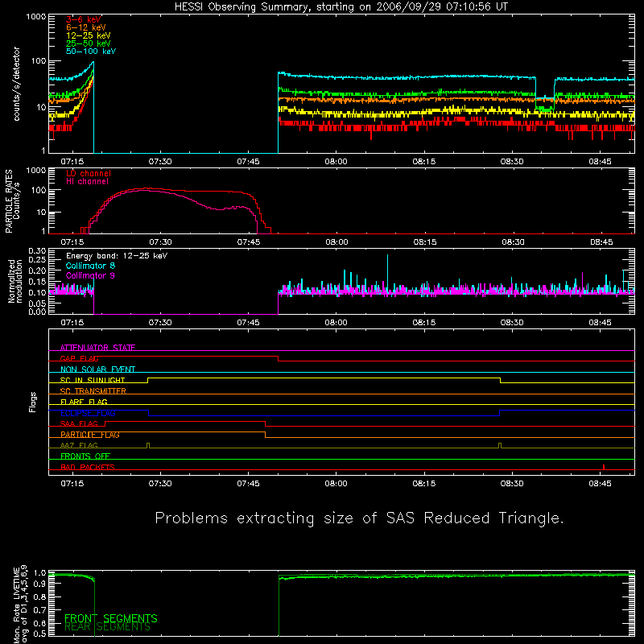Screen dimensions: 644x644
Task: Click the FRONTS OFF flag label
Action: click(x=85, y=456)
